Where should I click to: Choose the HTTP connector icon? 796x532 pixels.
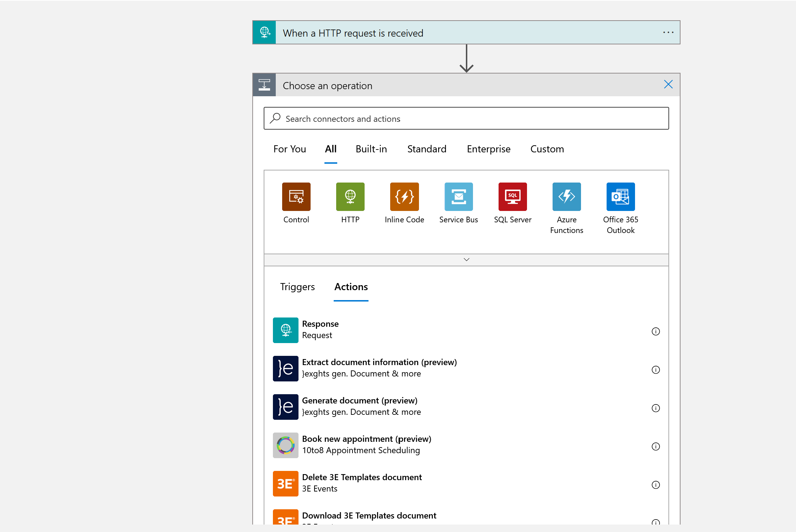coord(350,197)
